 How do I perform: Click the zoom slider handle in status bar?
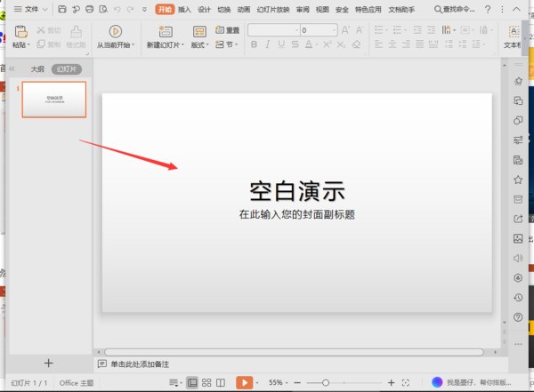[x=326, y=382]
